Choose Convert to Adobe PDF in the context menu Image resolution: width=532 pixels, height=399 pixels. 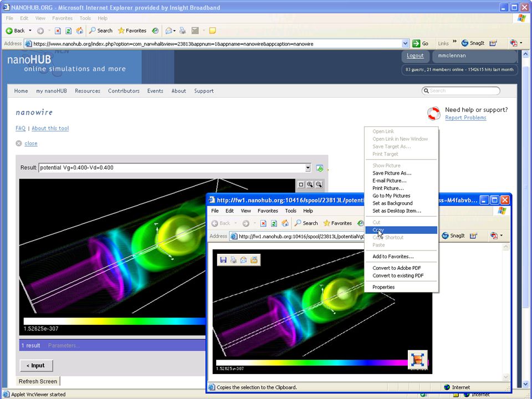(x=401, y=268)
